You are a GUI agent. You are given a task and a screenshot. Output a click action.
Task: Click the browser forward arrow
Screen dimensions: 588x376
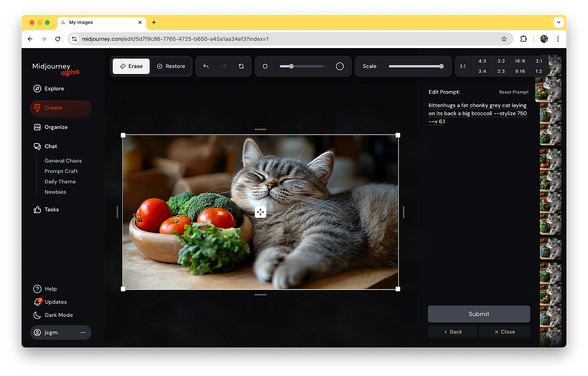point(44,39)
